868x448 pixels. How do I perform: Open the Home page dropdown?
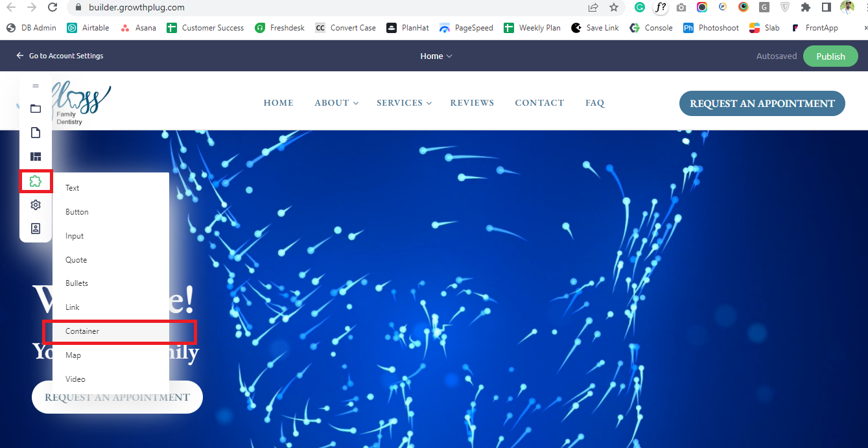436,56
